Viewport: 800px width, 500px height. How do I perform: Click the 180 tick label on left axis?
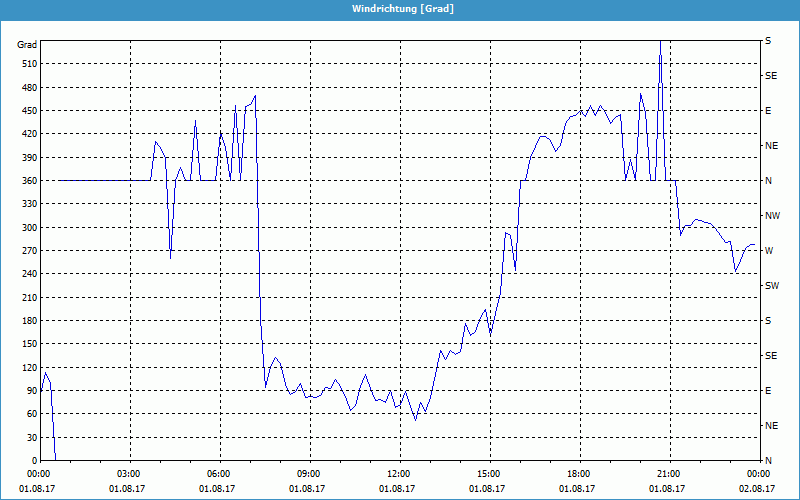coord(27,321)
